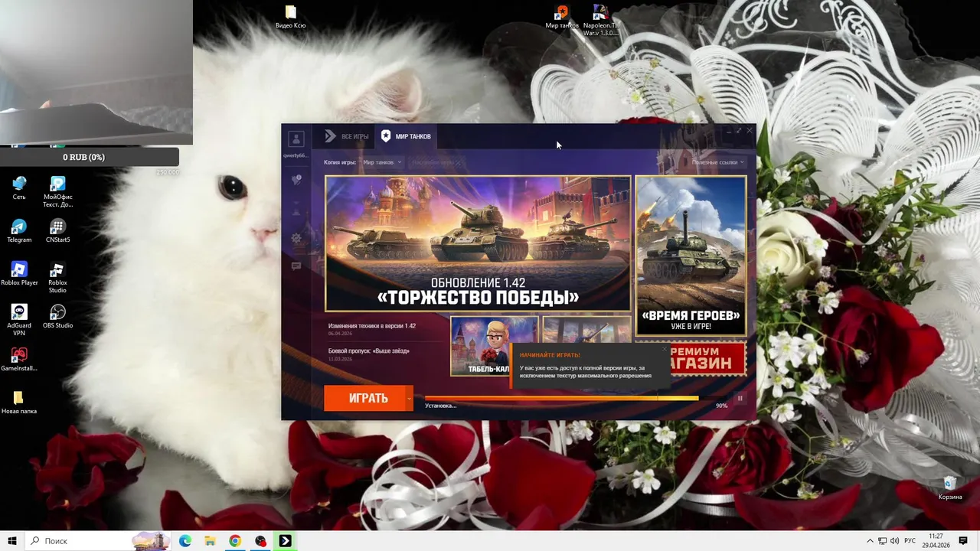Select the CNStart5 desktop icon
Image resolution: width=980 pixels, height=551 pixels.
(x=57, y=231)
